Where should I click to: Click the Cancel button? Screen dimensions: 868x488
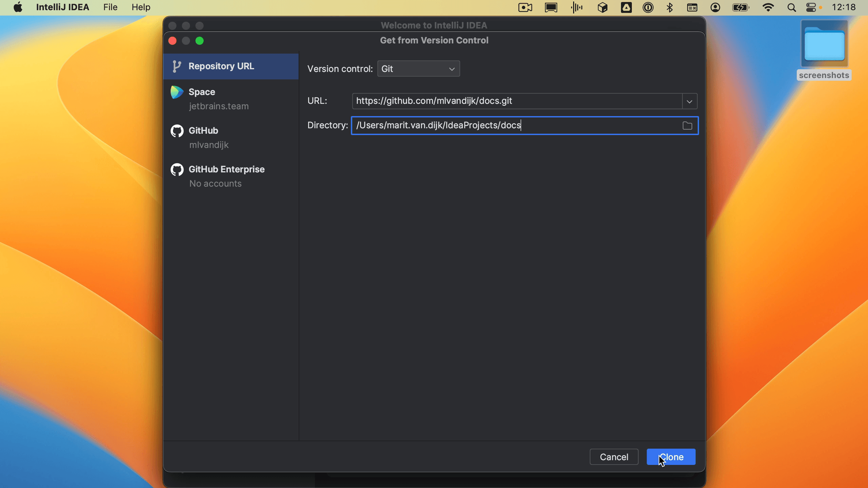coord(614,457)
